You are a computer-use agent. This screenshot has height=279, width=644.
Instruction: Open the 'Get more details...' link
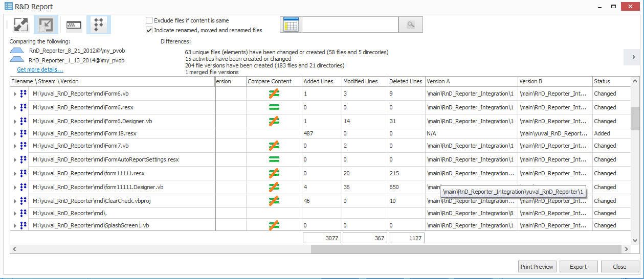click(40, 69)
